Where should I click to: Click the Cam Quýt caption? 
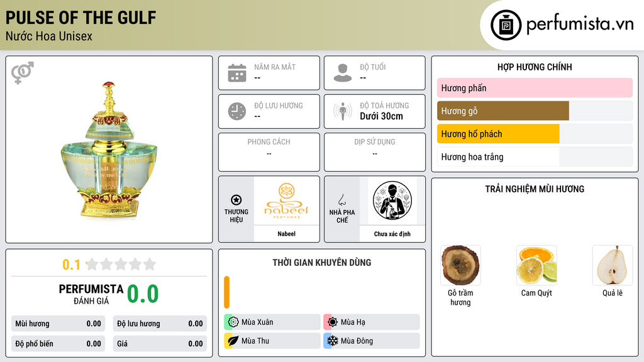coord(536,293)
